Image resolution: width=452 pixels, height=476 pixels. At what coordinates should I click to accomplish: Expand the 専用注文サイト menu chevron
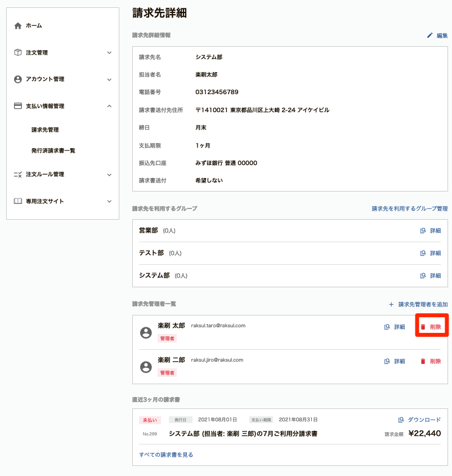tap(110, 201)
